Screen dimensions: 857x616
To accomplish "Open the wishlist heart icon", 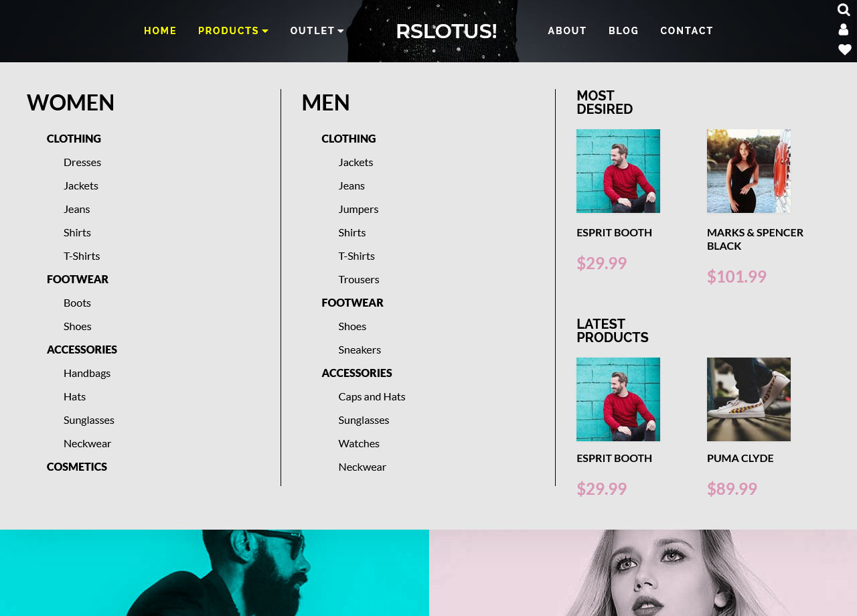I will 844,50.
